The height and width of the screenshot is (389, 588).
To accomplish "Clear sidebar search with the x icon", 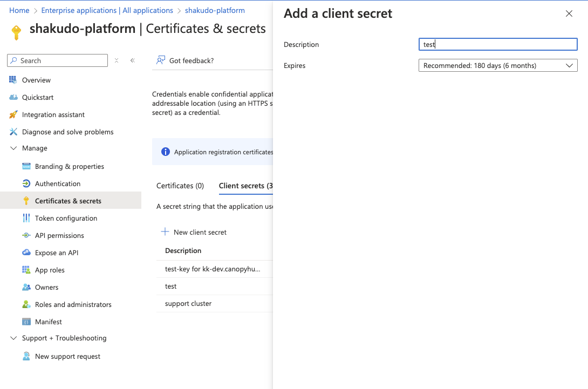I will tap(117, 60).
